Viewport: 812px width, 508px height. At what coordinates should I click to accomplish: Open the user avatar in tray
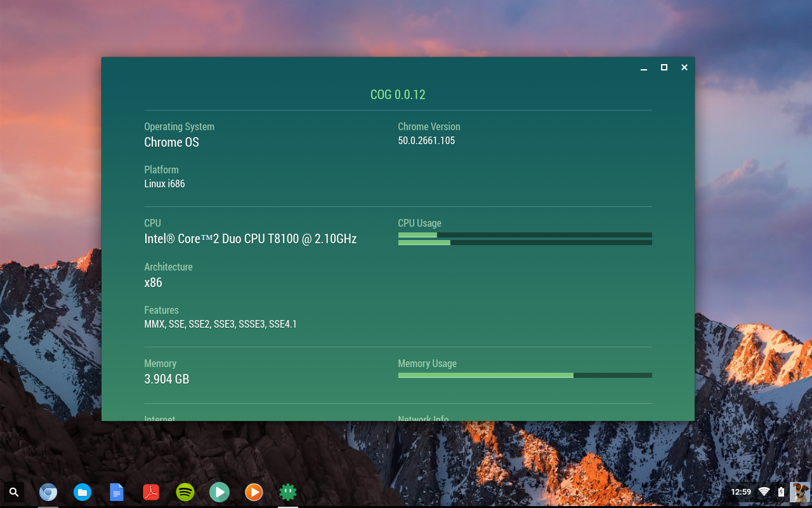coord(799,492)
